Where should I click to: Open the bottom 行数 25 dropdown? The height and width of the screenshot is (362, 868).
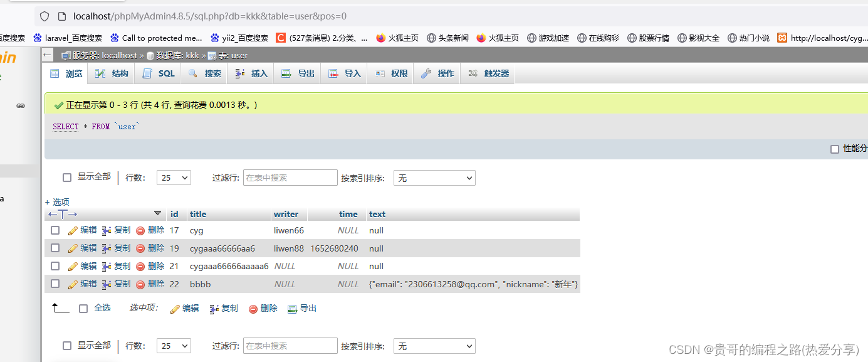[x=174, y=346]
